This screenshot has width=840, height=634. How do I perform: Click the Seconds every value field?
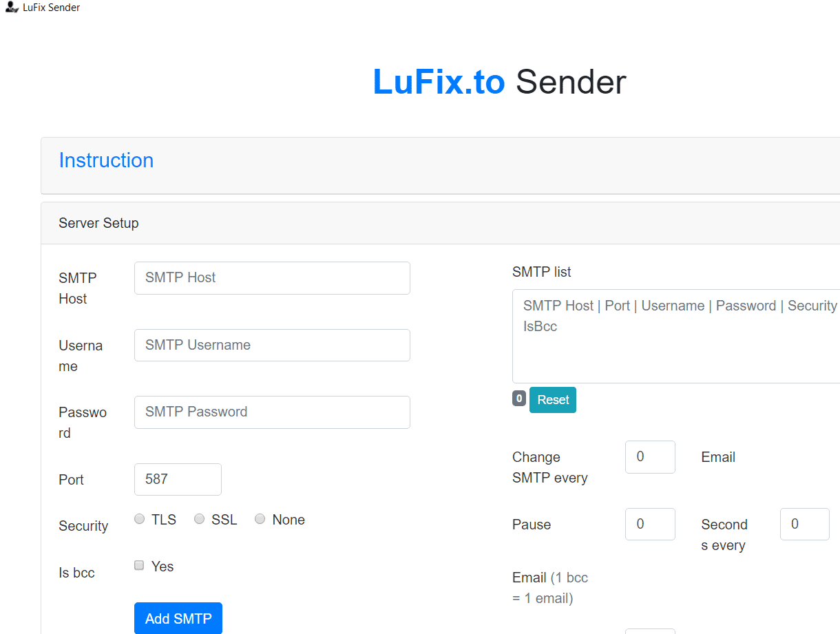804,524
